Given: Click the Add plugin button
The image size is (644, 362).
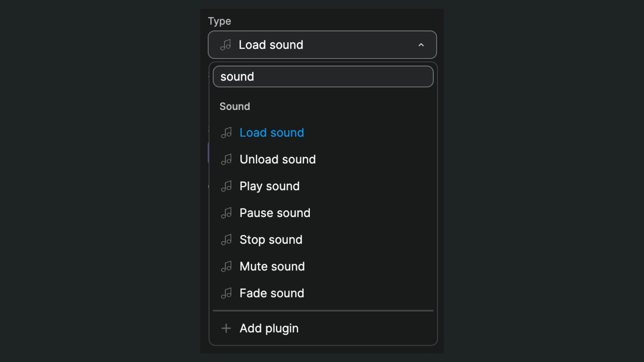Looking at the screenshot, I should tap(269, 328).
